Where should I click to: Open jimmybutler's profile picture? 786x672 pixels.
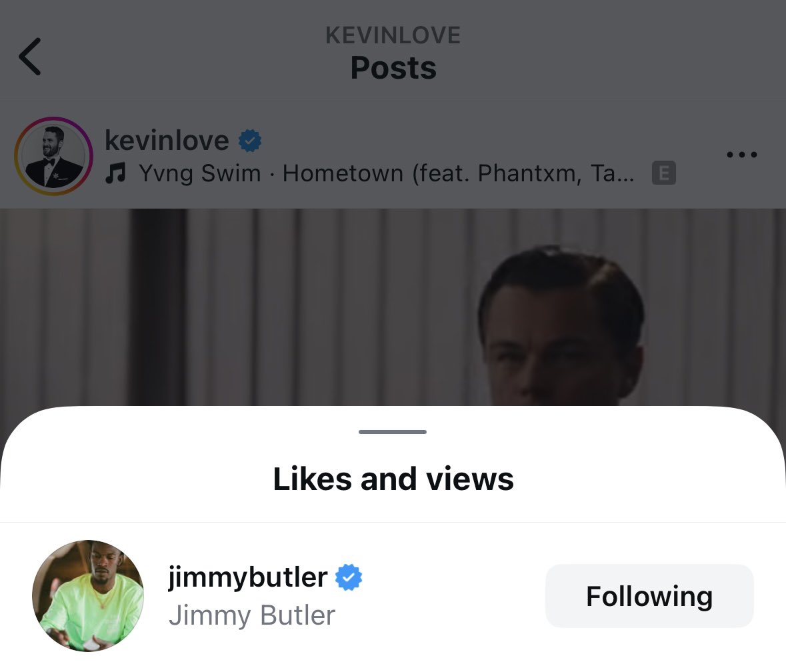[x=88, y=595]
